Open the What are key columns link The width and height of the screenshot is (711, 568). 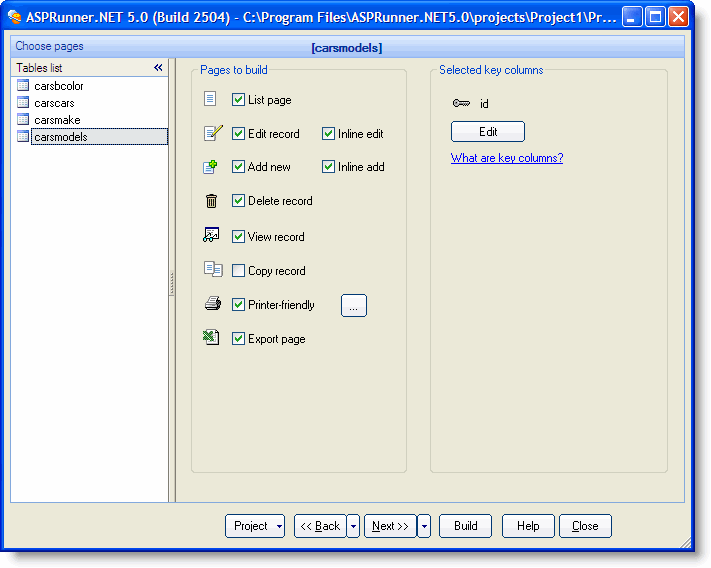(x=507, y=158)
